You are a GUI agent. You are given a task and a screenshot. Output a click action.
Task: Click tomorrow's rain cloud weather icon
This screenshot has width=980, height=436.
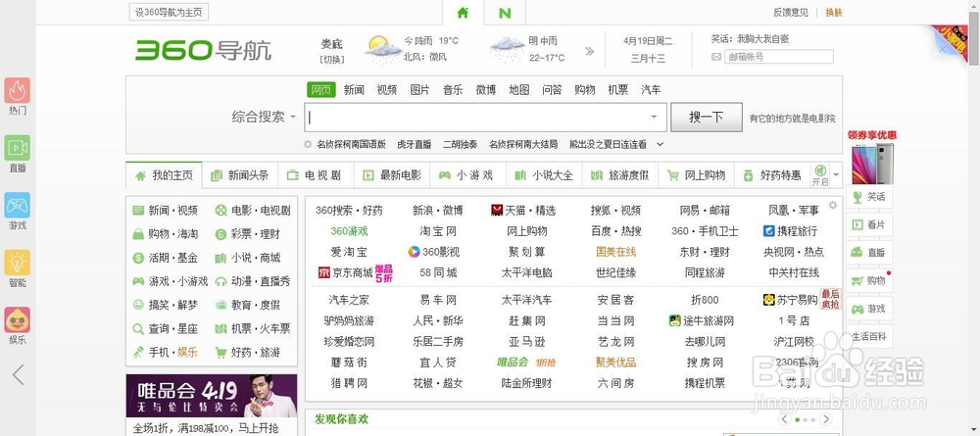click(x=507, y=50)
